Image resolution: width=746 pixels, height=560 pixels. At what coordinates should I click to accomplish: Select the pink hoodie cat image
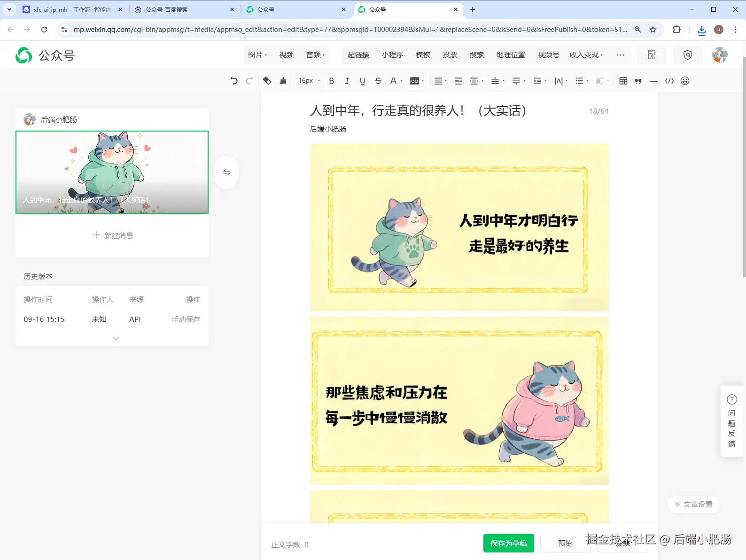(x=459, y=401)
